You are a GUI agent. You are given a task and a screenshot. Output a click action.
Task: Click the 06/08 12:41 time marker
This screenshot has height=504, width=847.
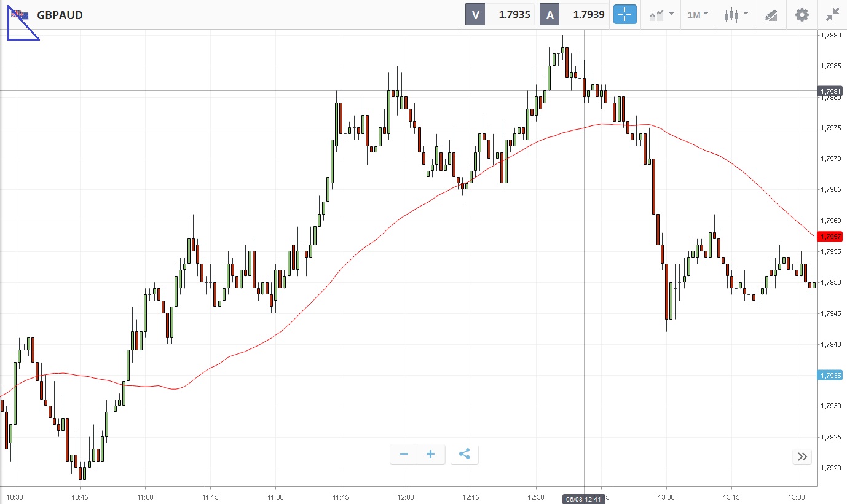click(x=583, y=498)
